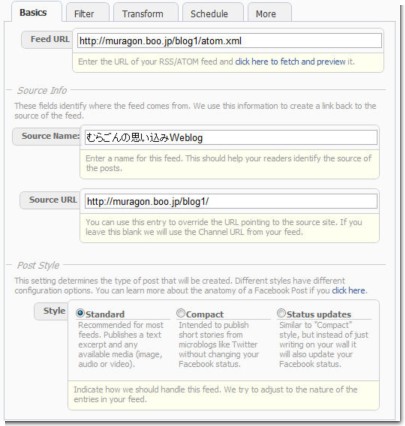Image resolution: width=405 pixels, height=426 pixels.
Task: Switch to the Basics tab
Action: click(36, 12)
